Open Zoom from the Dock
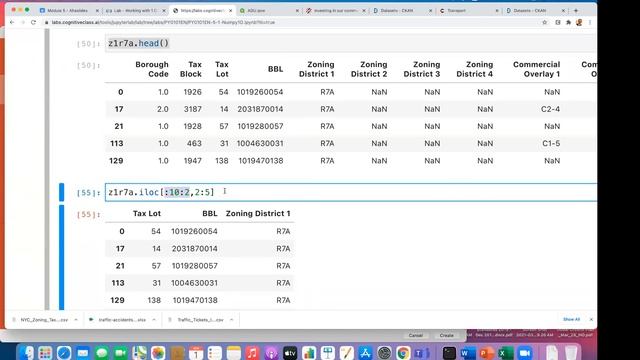 coord(524,353)
